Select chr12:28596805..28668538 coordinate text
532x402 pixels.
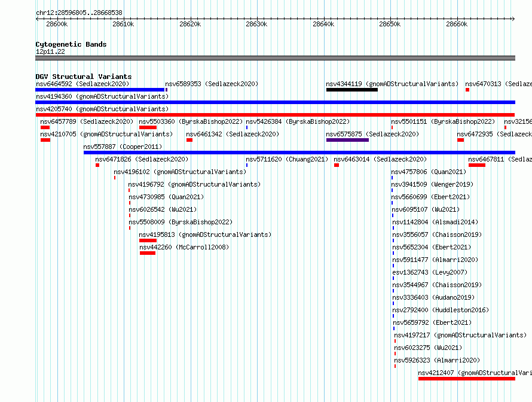click(x=79, y=13)
